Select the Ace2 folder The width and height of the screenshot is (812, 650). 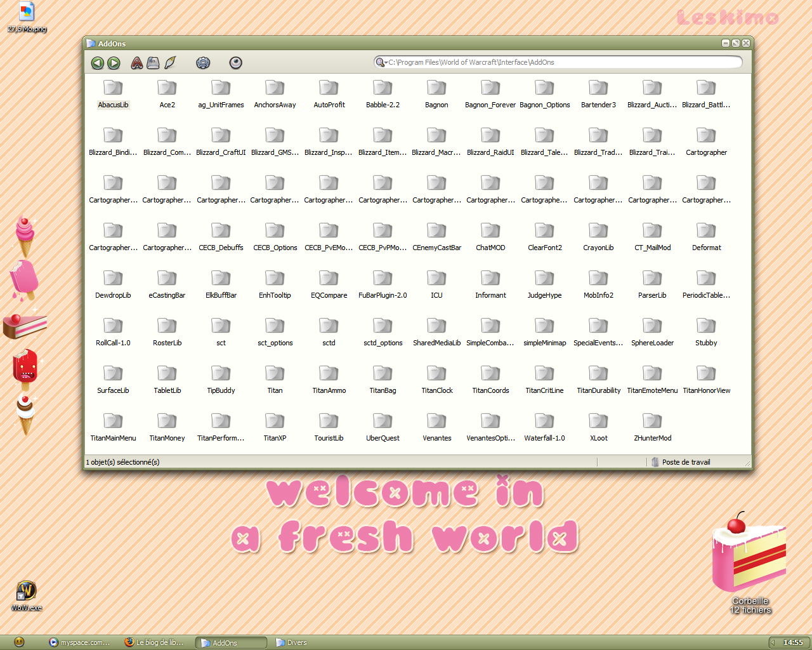pyautogui.click(x=167, y=95)
